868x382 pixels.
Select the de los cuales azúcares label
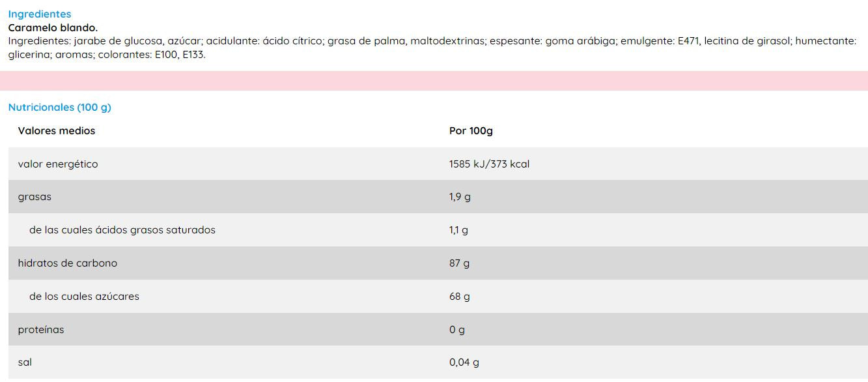(84, 297)
